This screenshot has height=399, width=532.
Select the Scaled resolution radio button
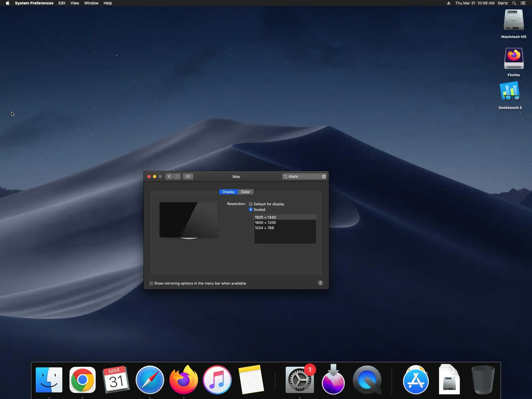(x=251, y=209)
